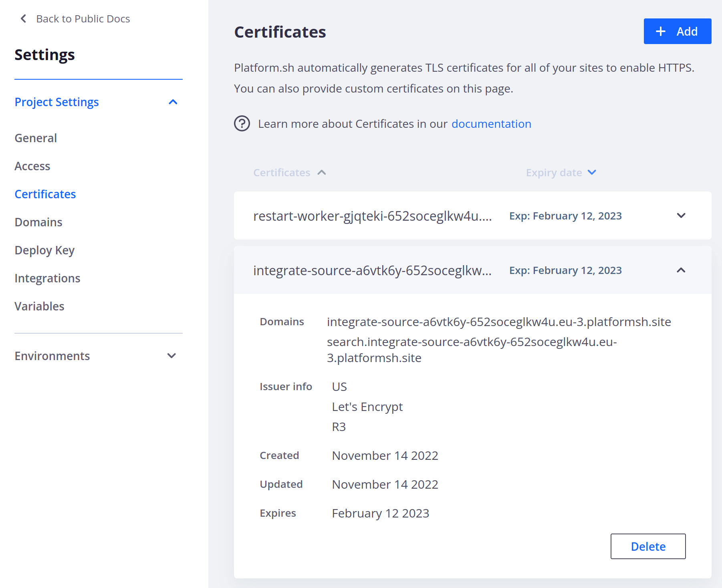722x588 pixels.
Task: Open the Deploy Key page
Action: coord(44,250)
